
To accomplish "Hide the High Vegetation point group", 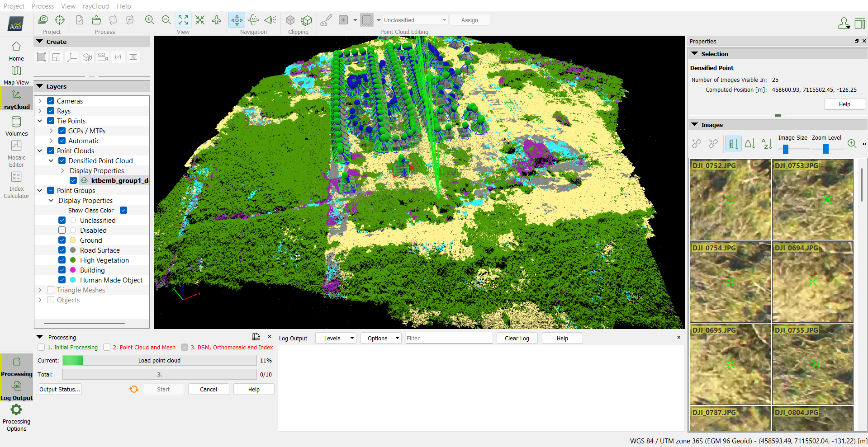I will point(62,260).
